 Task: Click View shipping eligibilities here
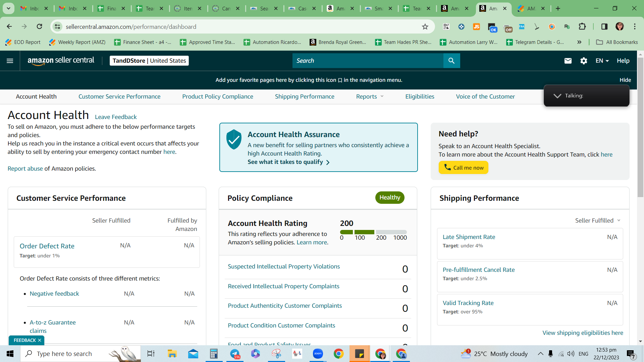tap(583, 333)
